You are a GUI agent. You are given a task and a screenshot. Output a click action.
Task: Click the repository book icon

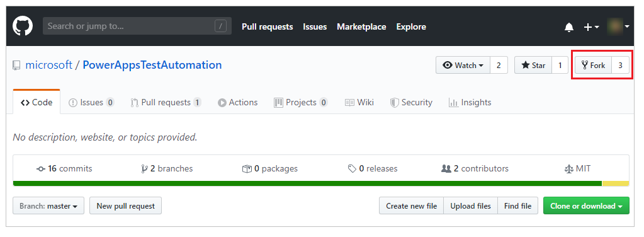16,66
